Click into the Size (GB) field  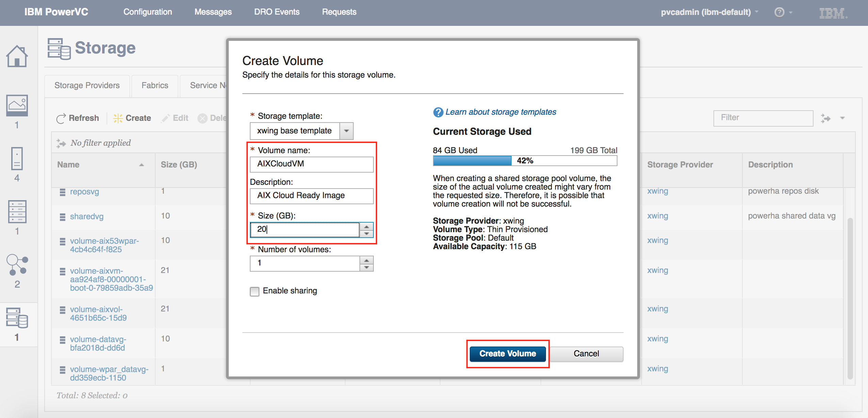[x=305, y=230]
